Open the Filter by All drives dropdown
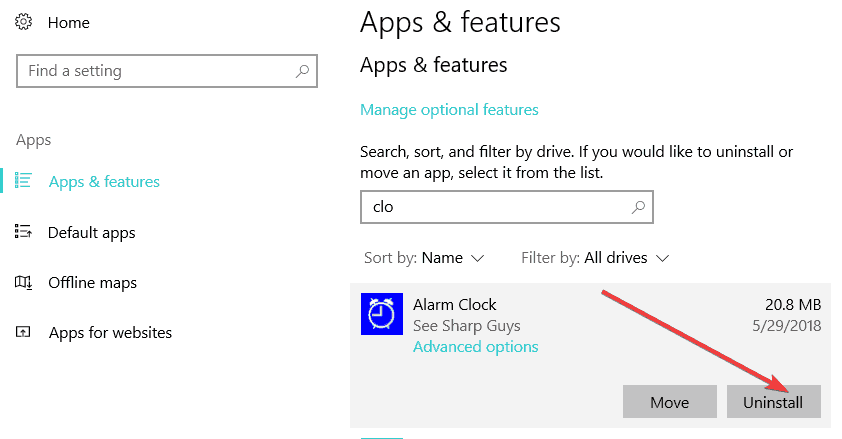 coord(595,258)
